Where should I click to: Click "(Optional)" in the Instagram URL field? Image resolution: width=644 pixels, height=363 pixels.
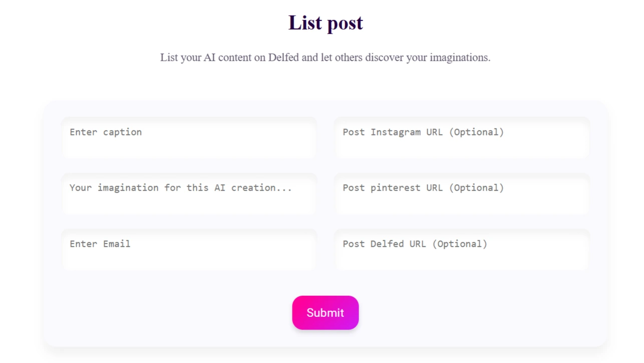[x=476, y=132]
